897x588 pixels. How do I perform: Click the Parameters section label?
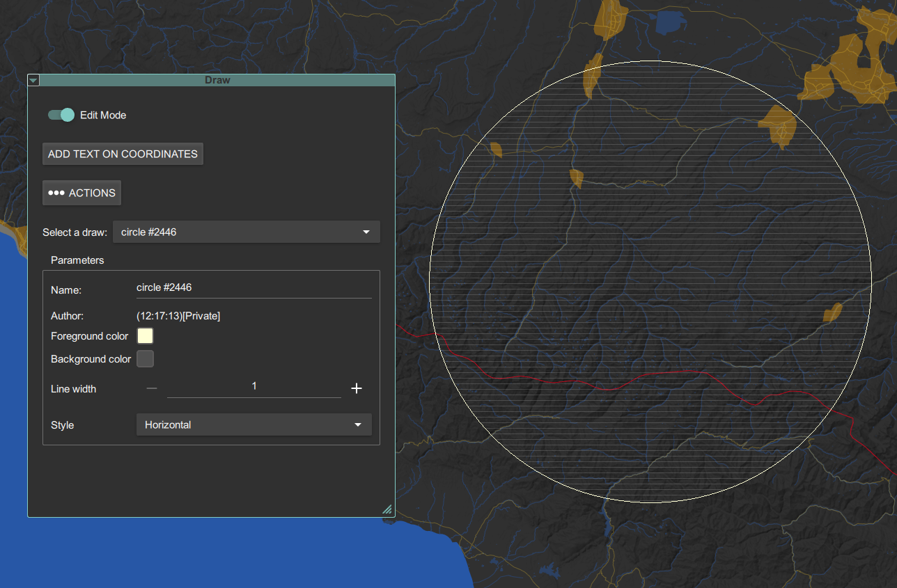[x=77, y=260]
